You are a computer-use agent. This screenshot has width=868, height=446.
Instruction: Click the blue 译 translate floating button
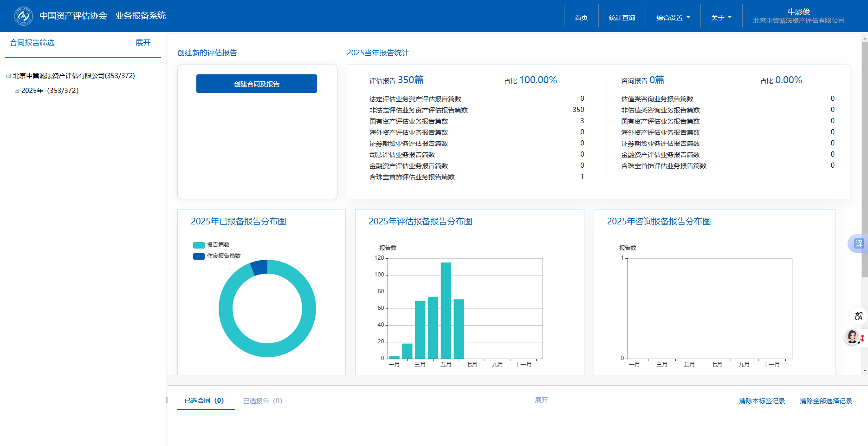(x=858, y=243)
